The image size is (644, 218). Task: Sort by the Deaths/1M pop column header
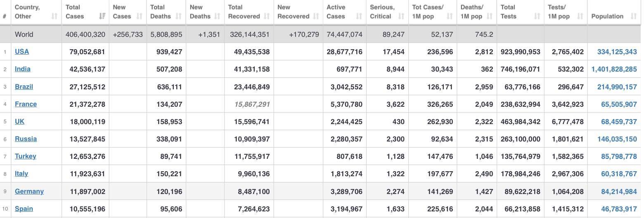[x=476, y=12]
